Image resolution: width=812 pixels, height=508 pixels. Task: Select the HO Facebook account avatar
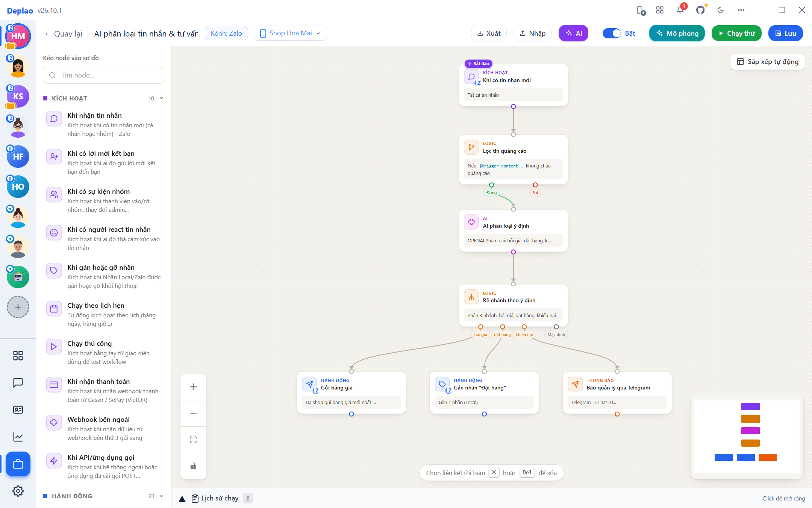coord(18,187)
